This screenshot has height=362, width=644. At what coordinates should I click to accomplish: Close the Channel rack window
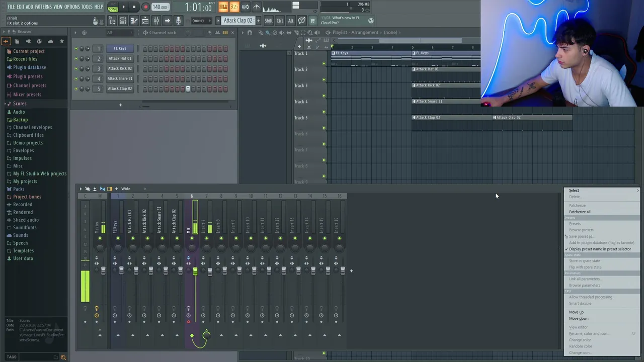pos(232,33)
